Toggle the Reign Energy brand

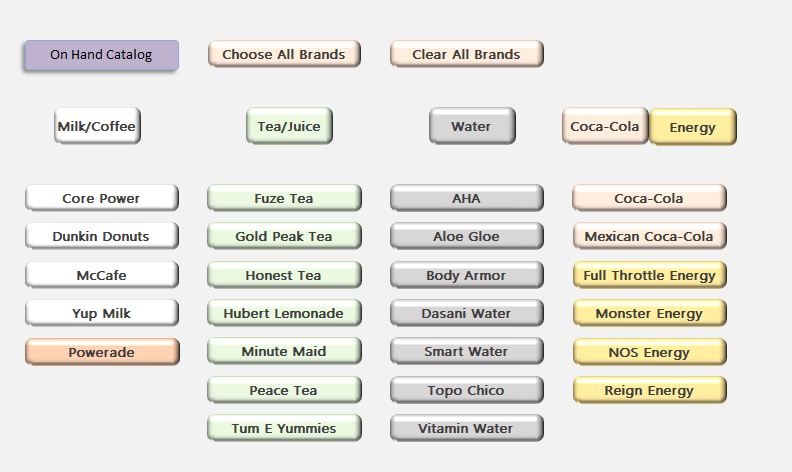[649, 390]
